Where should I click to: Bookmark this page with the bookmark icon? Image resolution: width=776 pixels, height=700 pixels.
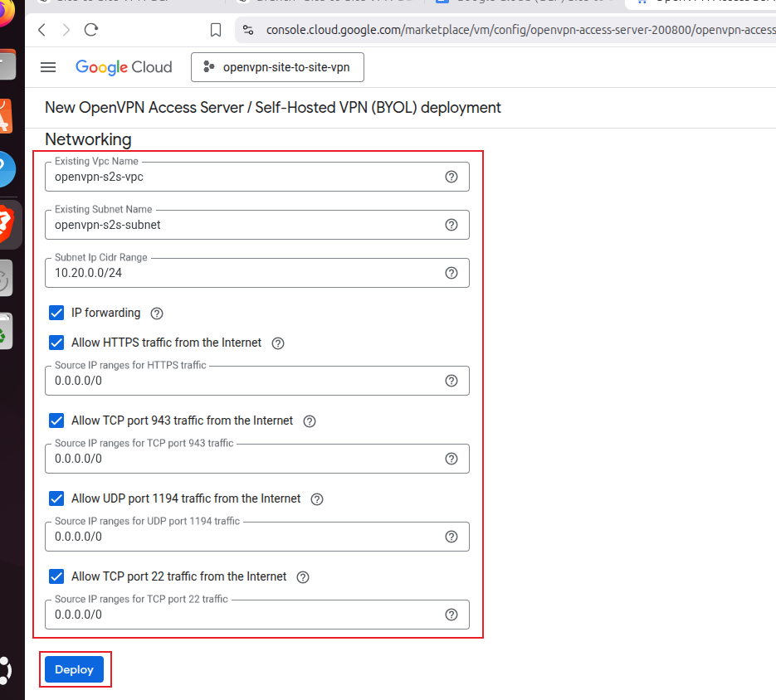216,30
